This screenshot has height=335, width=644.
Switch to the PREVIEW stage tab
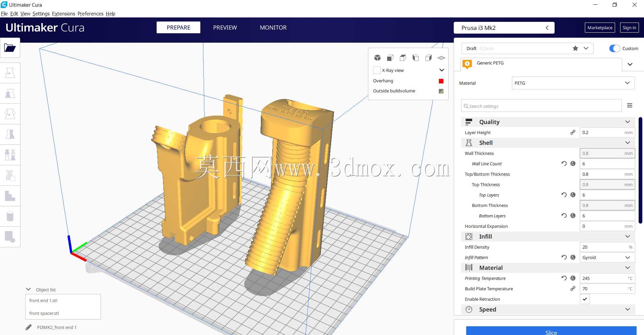[225, 28]
